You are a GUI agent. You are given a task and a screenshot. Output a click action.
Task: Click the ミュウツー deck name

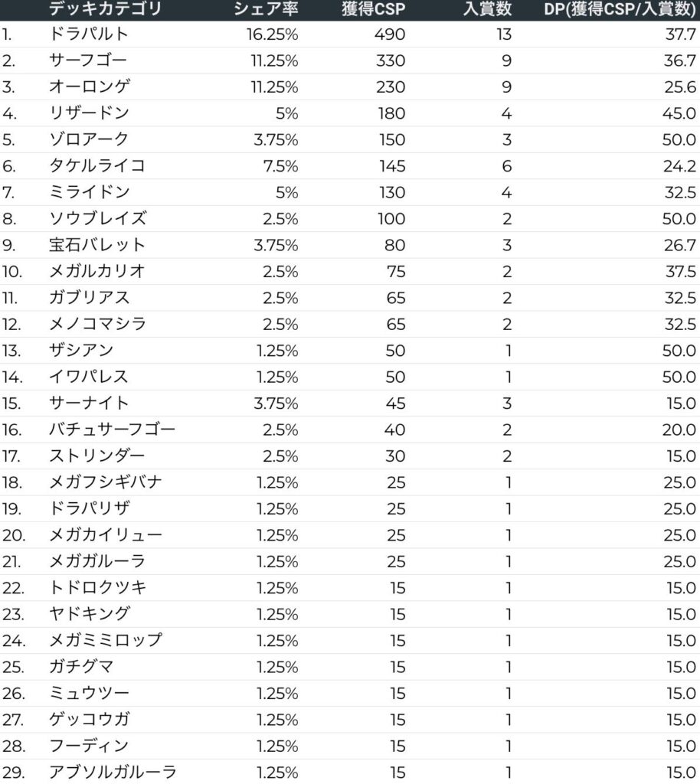click(x=88, y=693)
